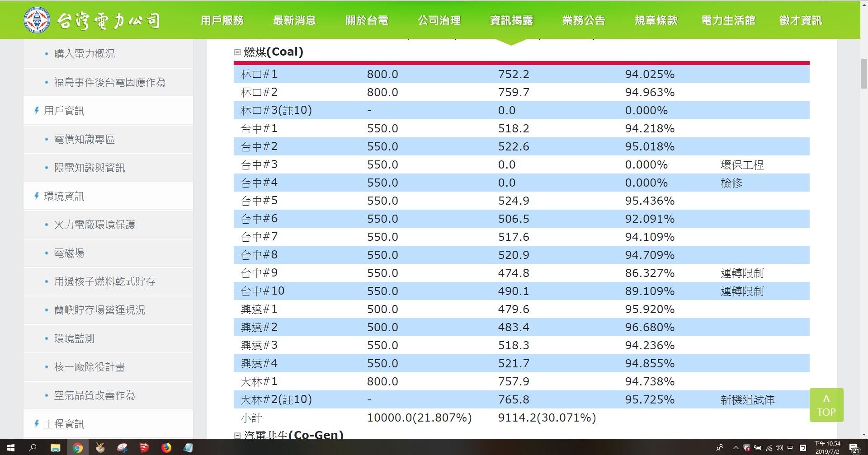Open the volume control in tray

[x=779, y=448]
